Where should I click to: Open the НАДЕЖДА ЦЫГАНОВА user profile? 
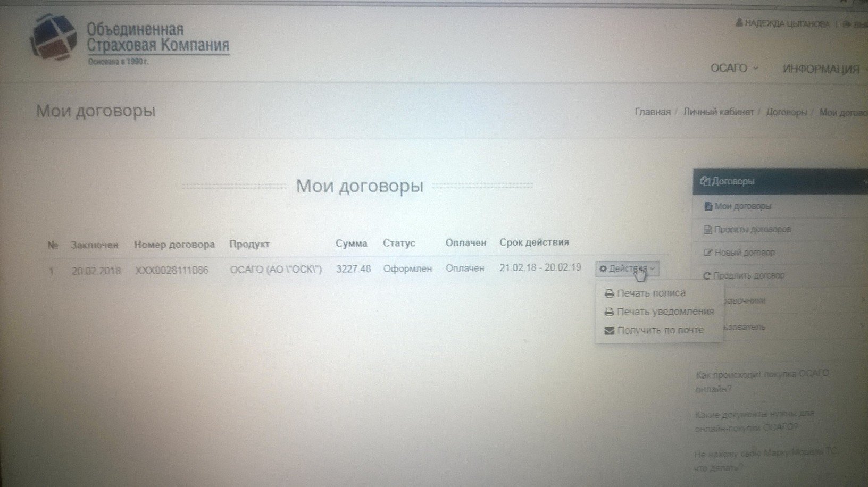787,24
